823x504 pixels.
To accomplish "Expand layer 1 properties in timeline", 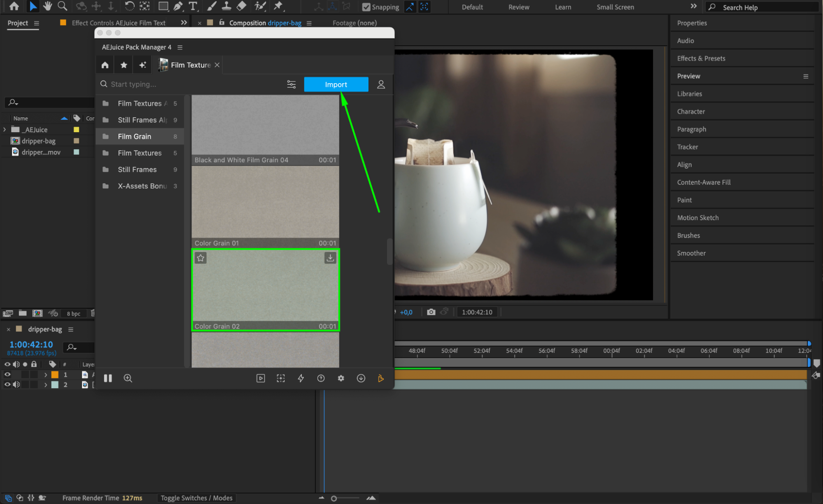I will coord(46,375).
